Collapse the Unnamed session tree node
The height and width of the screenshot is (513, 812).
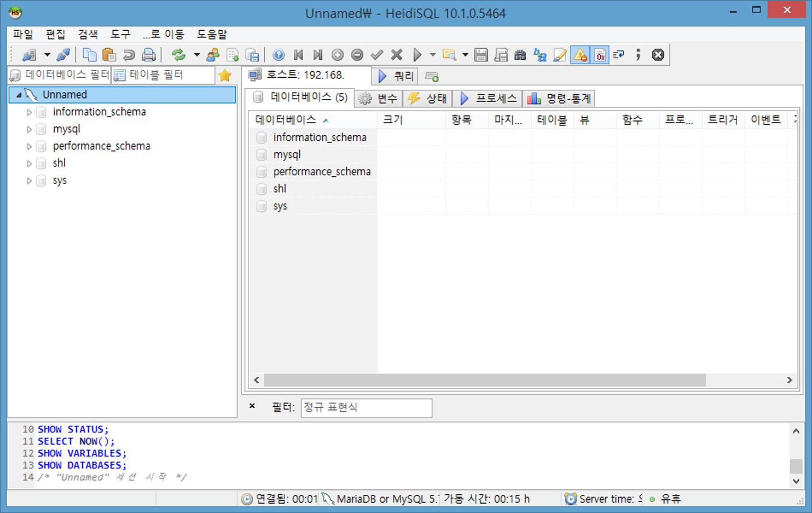19,95
